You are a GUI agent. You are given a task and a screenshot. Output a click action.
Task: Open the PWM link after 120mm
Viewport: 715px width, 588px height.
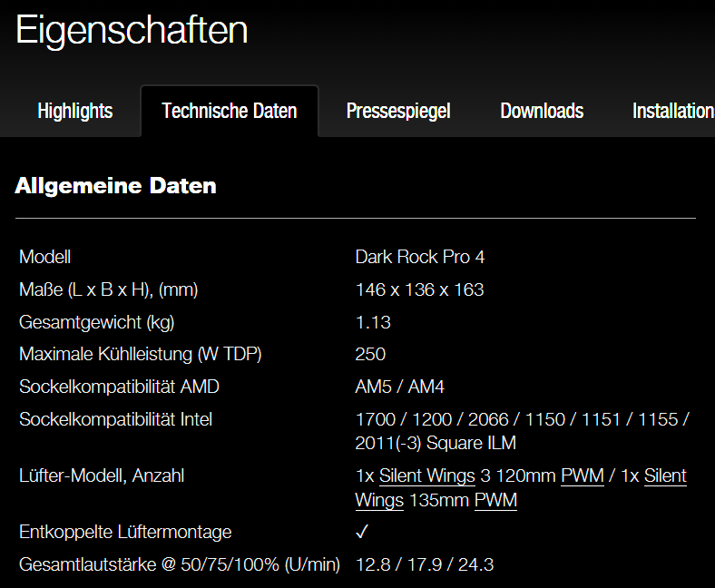(583, 475)
